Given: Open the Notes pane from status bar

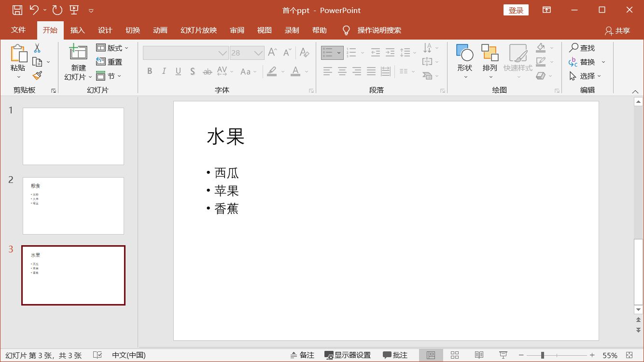Looking at the screenshot, I should [303, 355].
